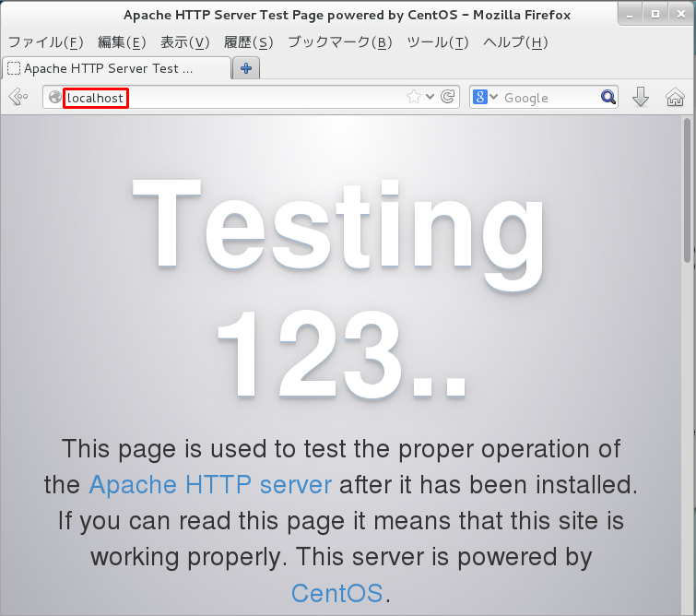
Task: Bookmark this page with the star icon
Action: (x=414, y=97)
